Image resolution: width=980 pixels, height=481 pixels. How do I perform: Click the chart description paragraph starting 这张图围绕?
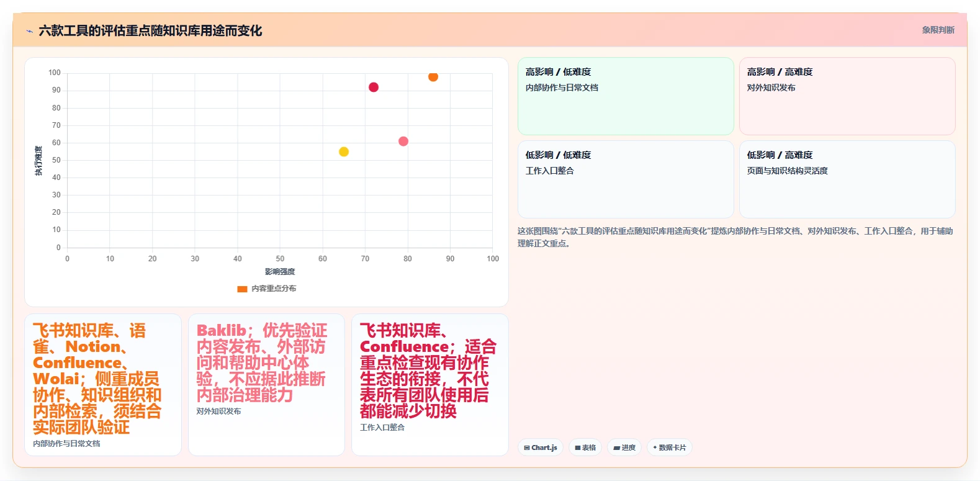click(735, 237)
